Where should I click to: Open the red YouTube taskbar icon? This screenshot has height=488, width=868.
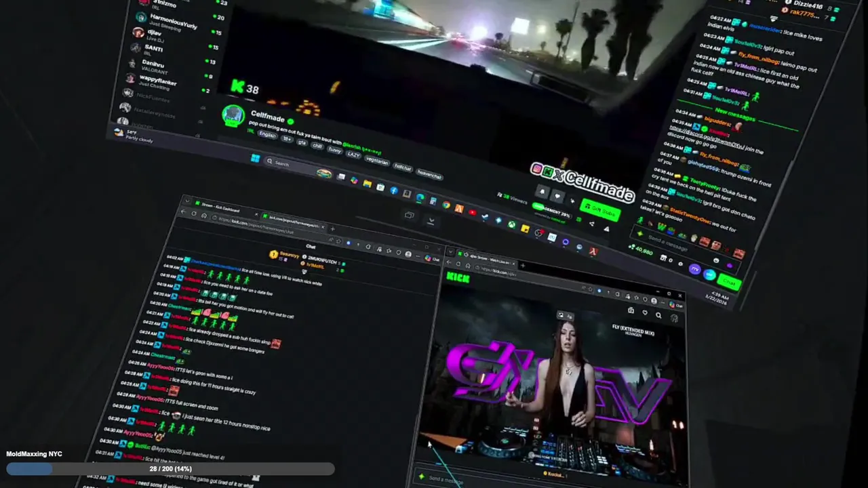472,212
